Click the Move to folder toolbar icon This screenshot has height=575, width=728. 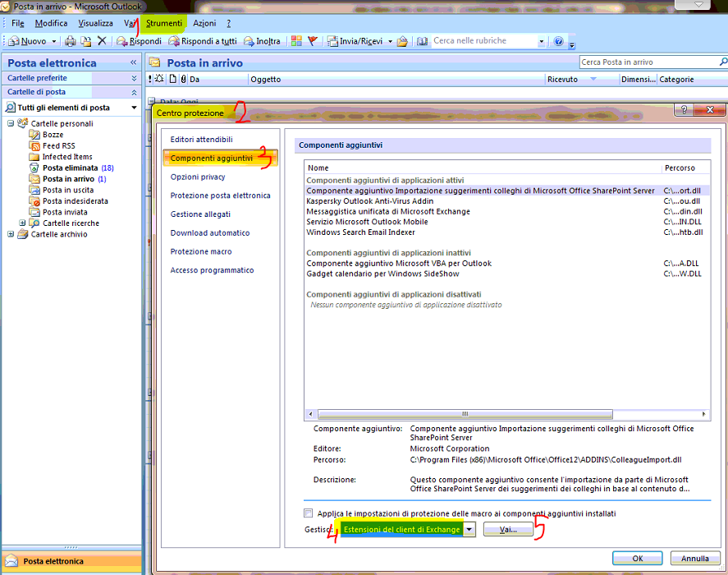tap(86, 41)
